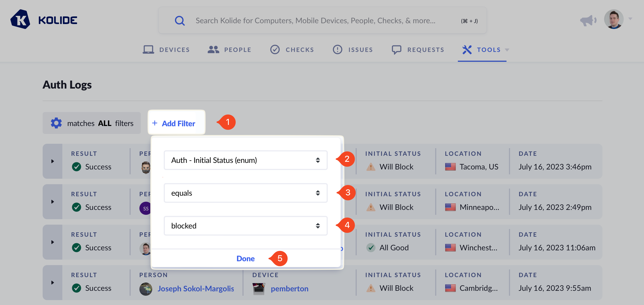
Task: Click the Done link in the filter popup
Action: click(245, 258)
